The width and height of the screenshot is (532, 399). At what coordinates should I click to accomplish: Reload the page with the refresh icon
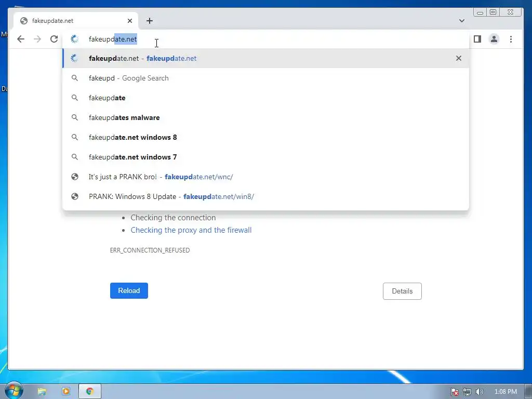pos(54,39)
